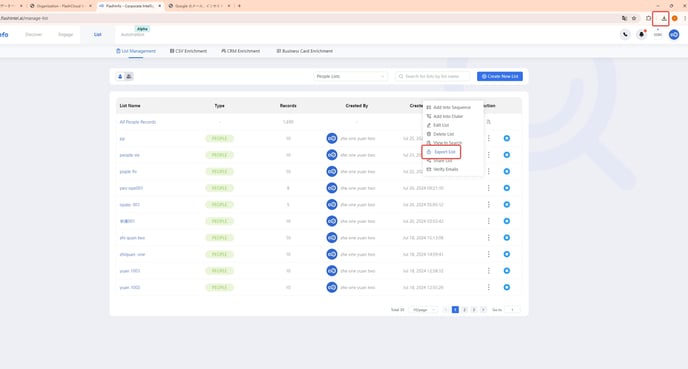The image size is (688, 369).
Task: Click the translate page icon in address bar
Action: coord(624,18)
